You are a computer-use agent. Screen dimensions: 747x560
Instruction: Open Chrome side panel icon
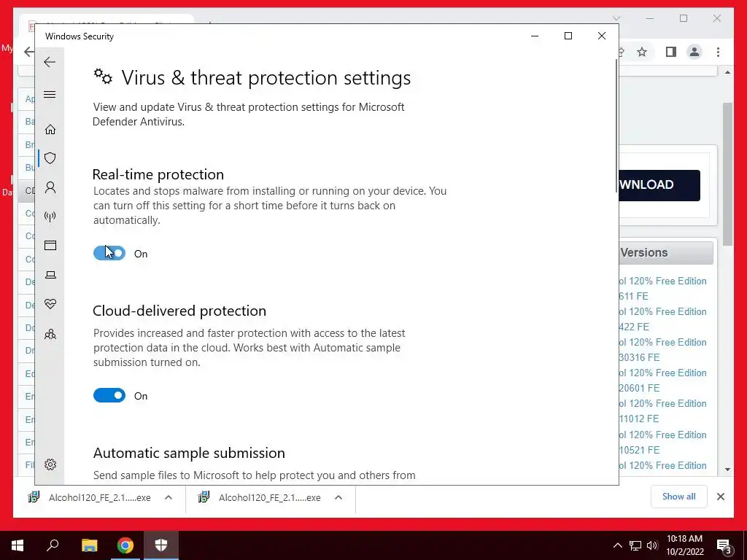(x=671, y=52)
